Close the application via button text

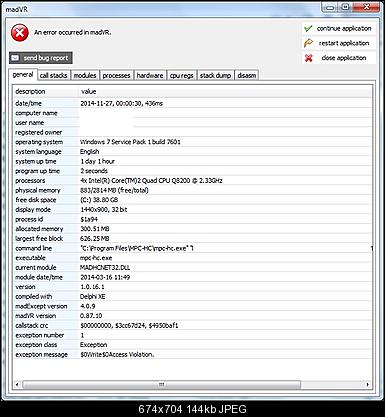point(344,58)
